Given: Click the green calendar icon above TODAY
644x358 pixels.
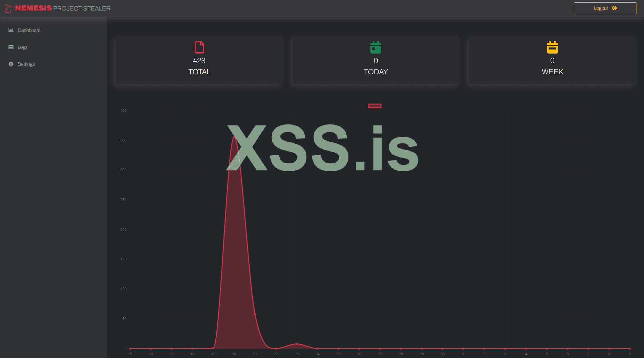Looking at the screenshot, I should [x=376, y=47].
